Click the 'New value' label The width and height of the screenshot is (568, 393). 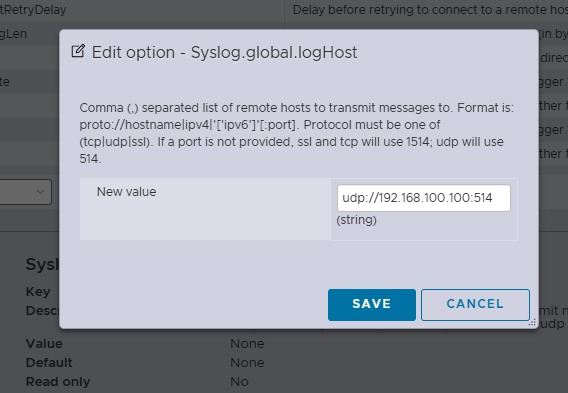click(x=126, y=192)
